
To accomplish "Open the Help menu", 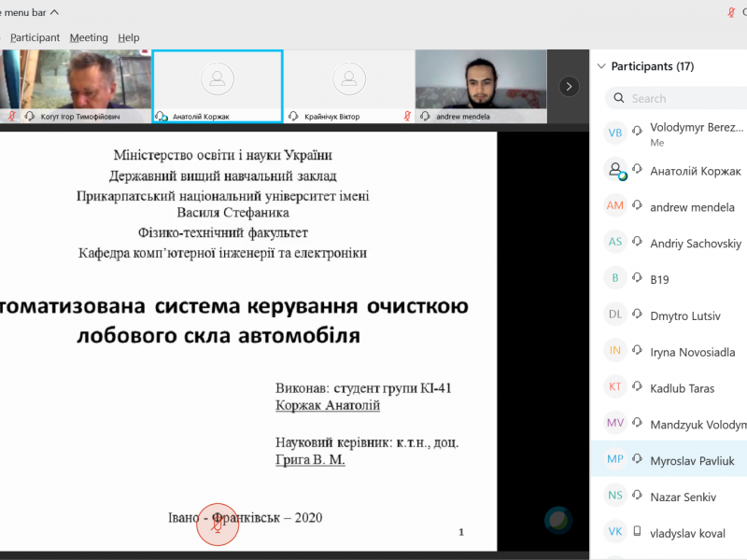I will pos(129,37).
